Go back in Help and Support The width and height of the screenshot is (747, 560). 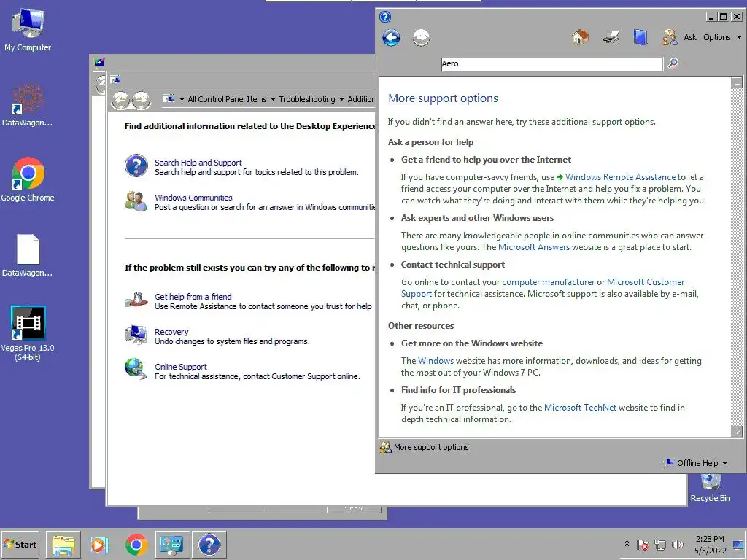coord(391,38)
